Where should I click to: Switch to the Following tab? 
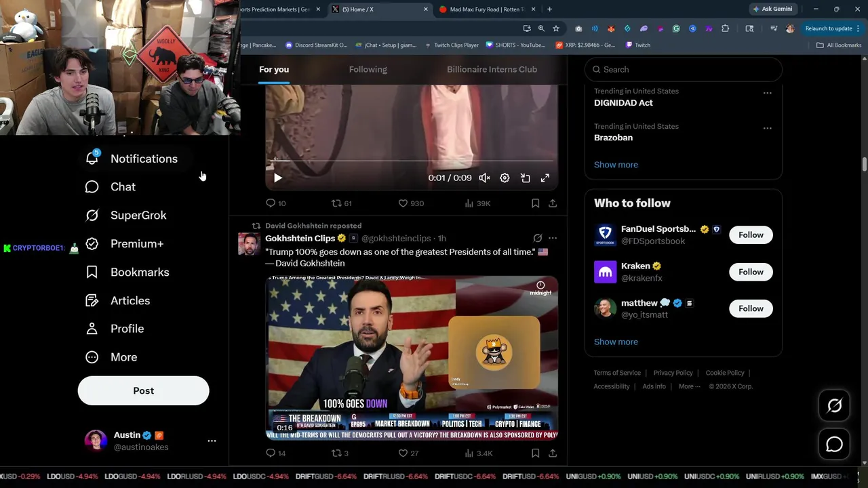point(368,70)
